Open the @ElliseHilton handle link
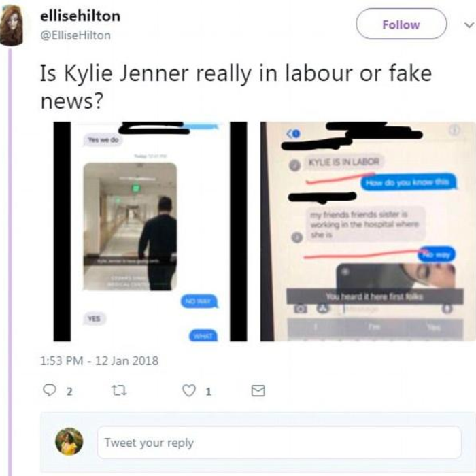 pos(75,35)
